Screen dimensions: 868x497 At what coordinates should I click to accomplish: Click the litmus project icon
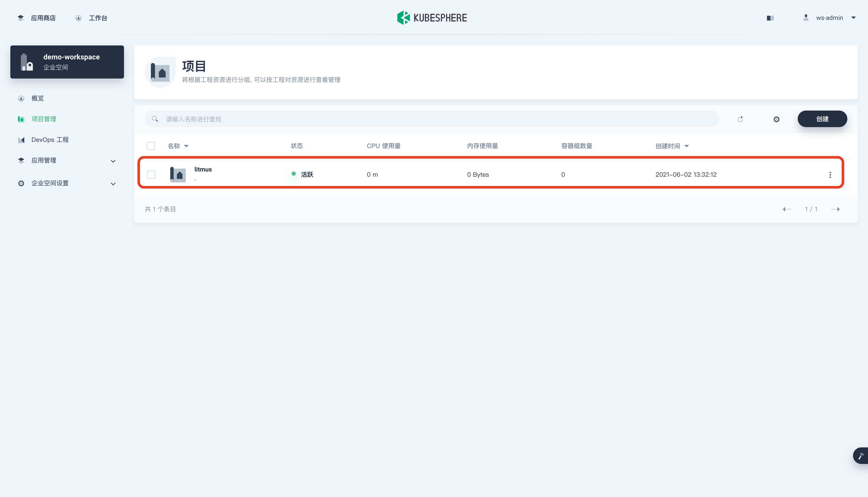pos(178,174)
